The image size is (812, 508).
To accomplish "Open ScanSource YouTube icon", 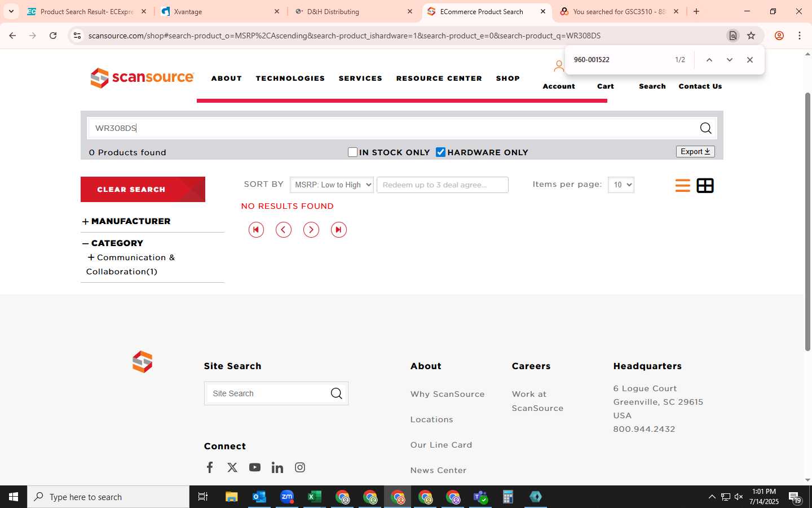I will pos(255,467).
